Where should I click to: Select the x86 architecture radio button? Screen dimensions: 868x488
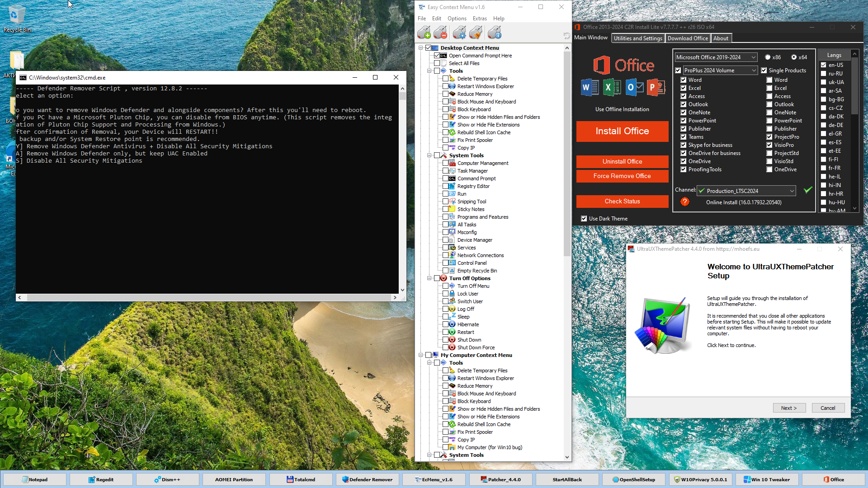point(768,57)
